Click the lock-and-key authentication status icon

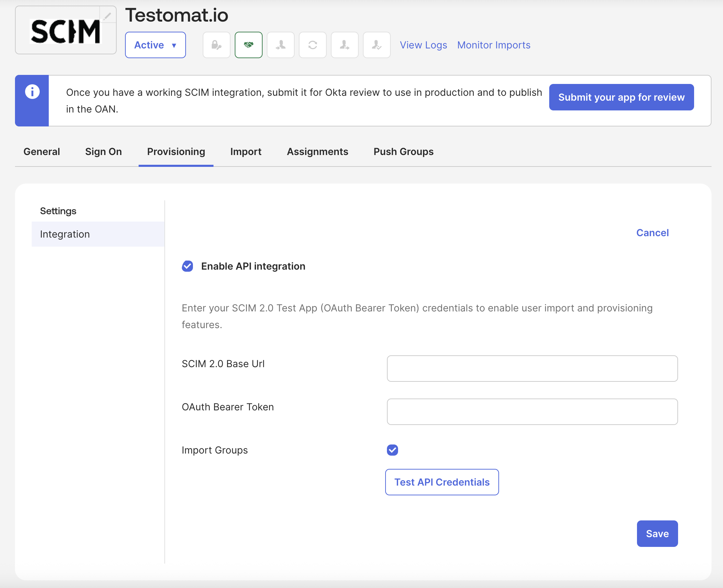[217, 45]
